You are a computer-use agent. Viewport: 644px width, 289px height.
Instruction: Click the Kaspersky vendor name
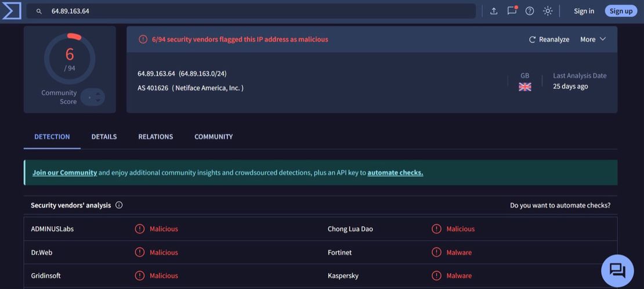343,276
